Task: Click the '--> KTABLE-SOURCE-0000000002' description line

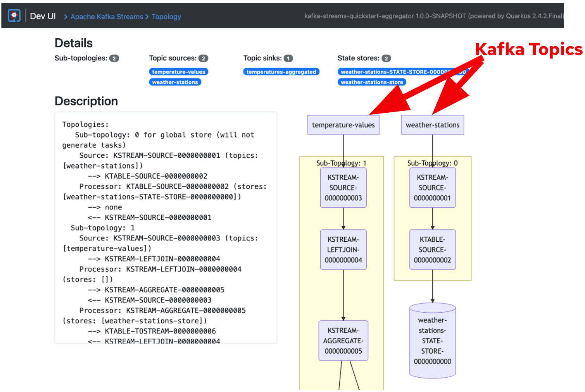Action: [x=148, y=176]
